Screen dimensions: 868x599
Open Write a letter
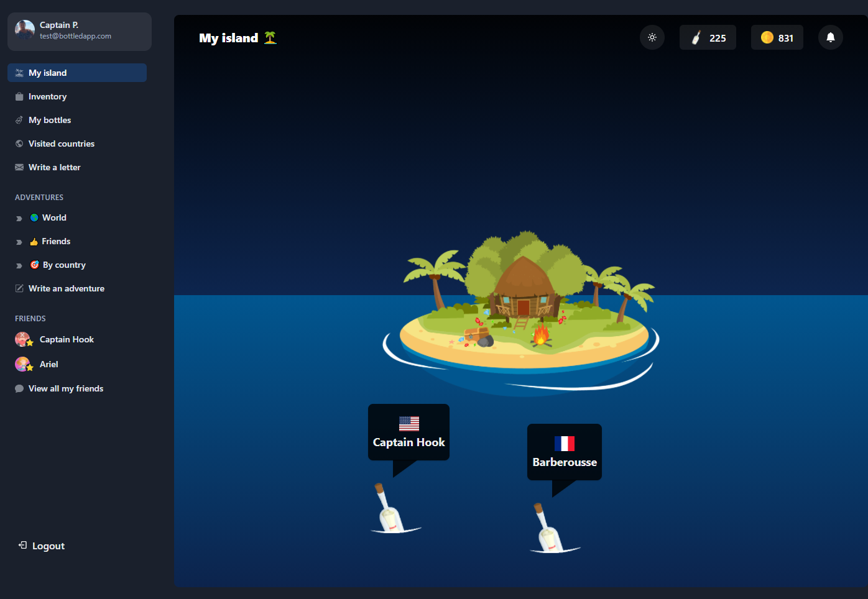point(77,167)
